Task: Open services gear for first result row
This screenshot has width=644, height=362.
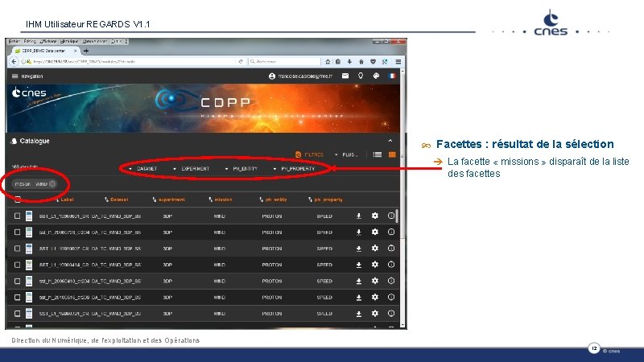Action: pyautogui.click(x=375, y=216)
